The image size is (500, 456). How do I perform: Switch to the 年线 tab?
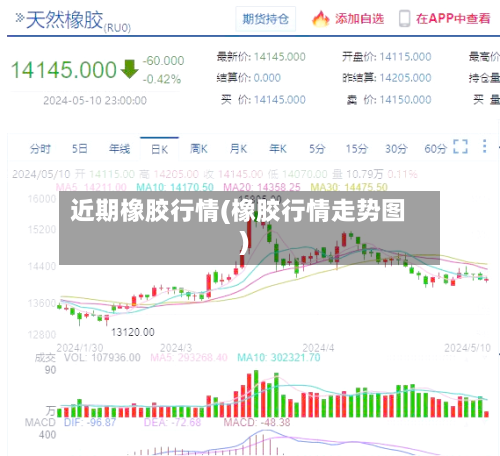119,149
